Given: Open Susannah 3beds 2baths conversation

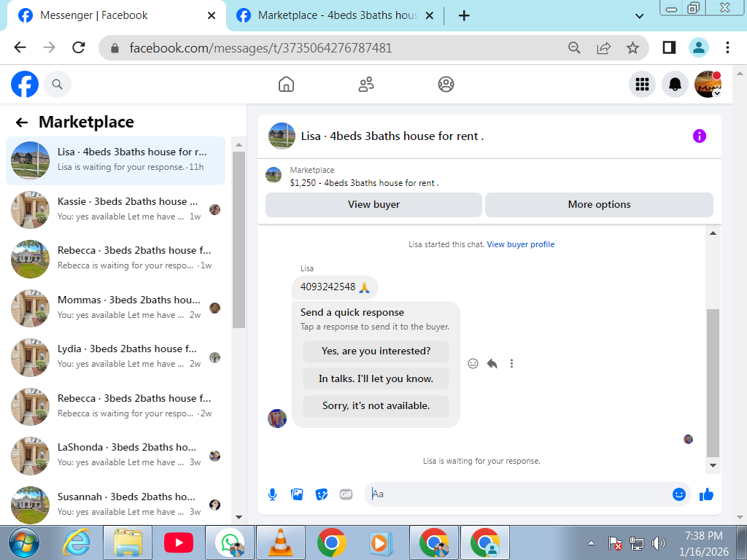Looking at the screenshot, I should 115,505.
